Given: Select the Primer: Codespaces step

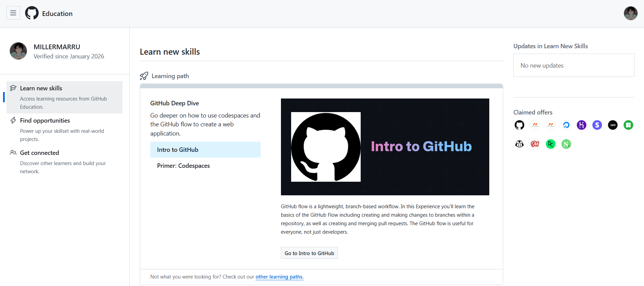Looking at the screenshot, I should click(205, 165).
